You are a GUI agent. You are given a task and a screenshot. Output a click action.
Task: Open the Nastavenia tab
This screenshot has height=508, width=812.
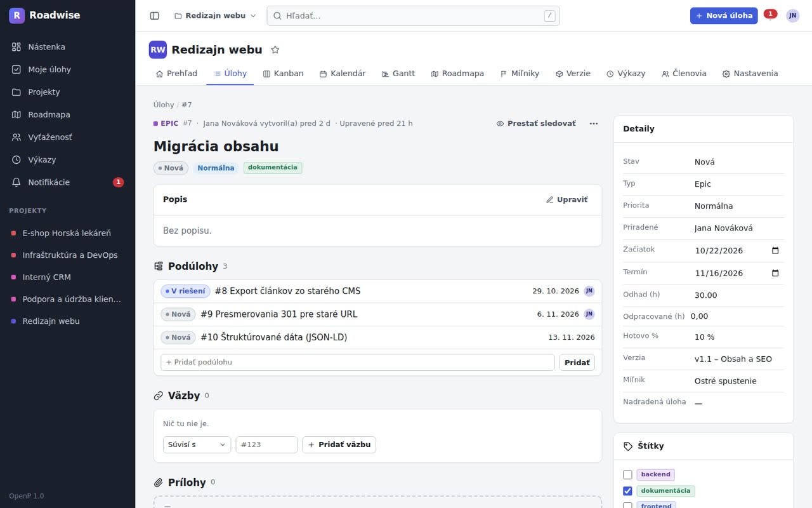pyautogui.click(x=750, y=74)
